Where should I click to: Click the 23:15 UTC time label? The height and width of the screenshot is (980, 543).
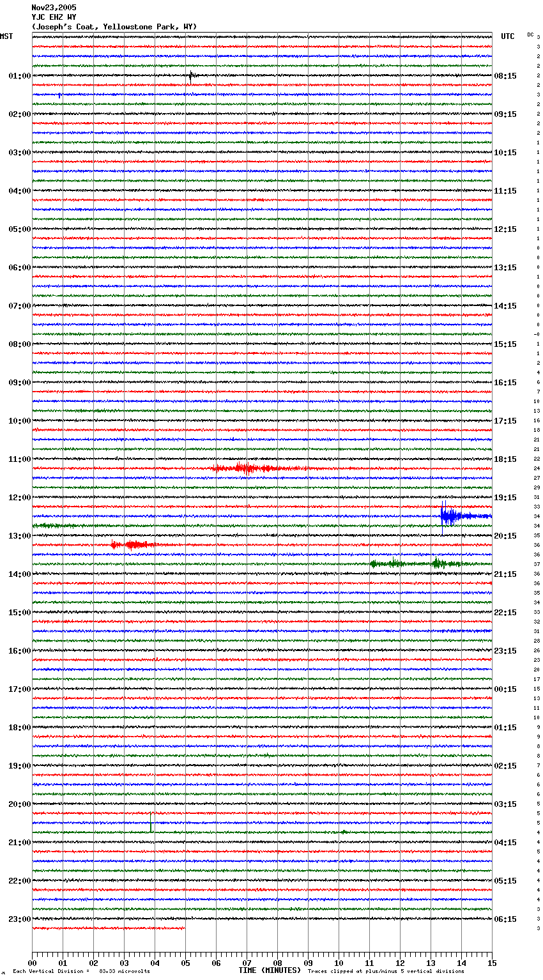coord(505,651)
